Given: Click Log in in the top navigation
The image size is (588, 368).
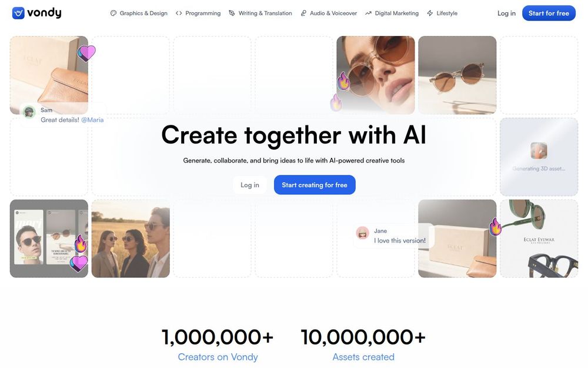Looking at the screenshot, I should (x=506, y=13).
